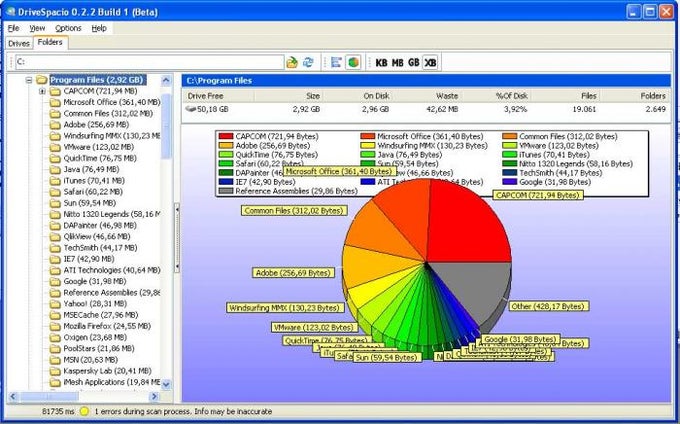Image resolution: width=680 pixels, height=424 pixels.
Task: Select Adobe (256,69 MB) in tree
Action: tap(96, 125)
